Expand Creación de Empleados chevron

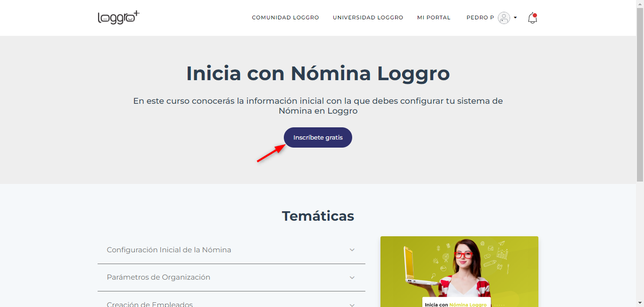[352, 304]
